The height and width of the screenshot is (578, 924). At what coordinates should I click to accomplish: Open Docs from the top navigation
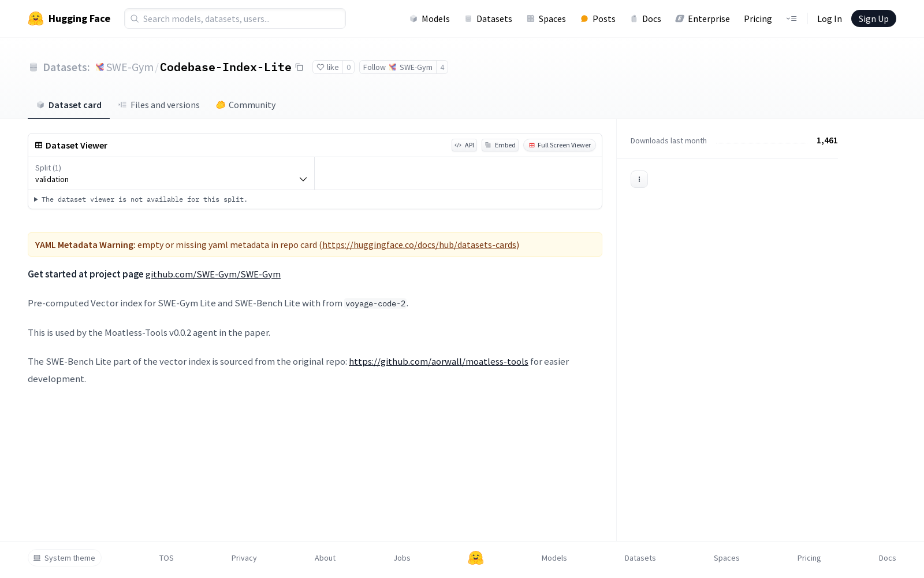(646, 18)
